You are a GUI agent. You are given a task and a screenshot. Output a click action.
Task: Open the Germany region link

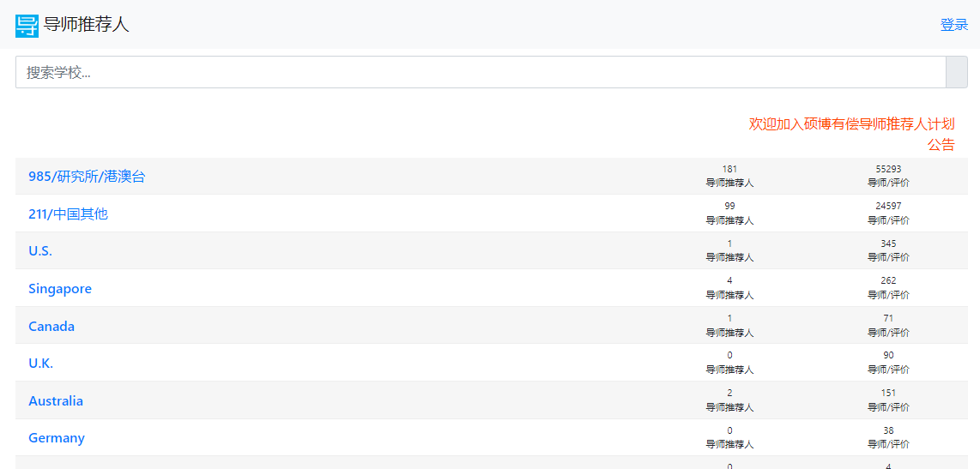57,438
